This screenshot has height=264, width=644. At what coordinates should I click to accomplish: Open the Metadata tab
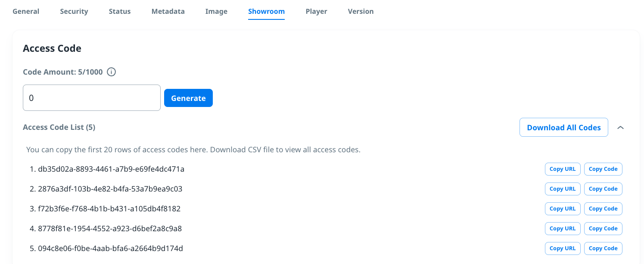pos(168,12)
